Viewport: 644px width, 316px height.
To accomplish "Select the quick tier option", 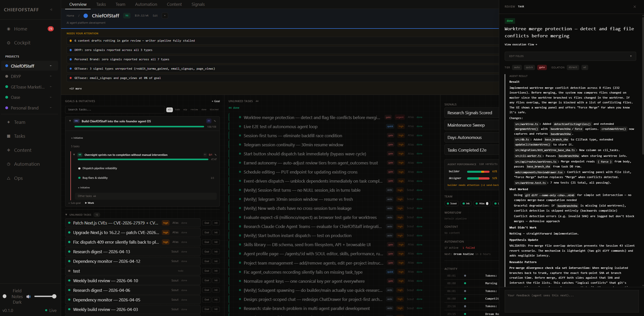I will (x=529, y=67).
